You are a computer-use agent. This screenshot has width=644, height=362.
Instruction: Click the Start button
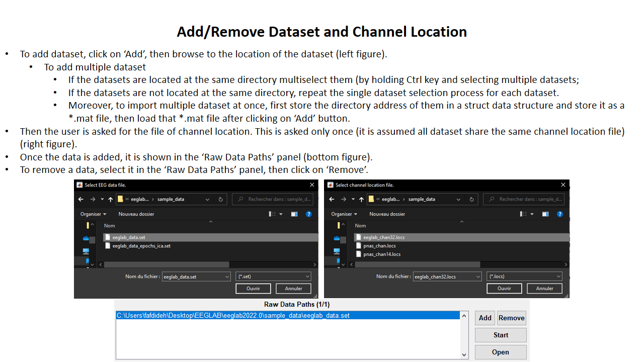coord(501,335)
